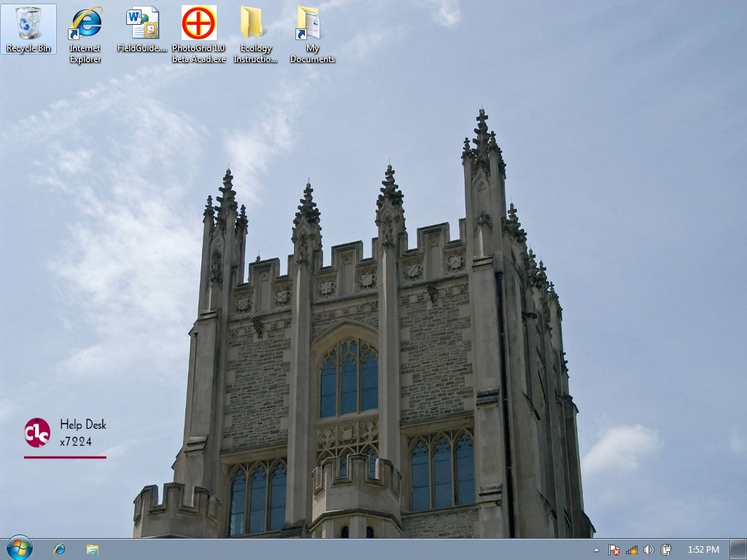Show hidden system tray icons
The height and width of the screenshot is (560, 747).
coord(596,550)
